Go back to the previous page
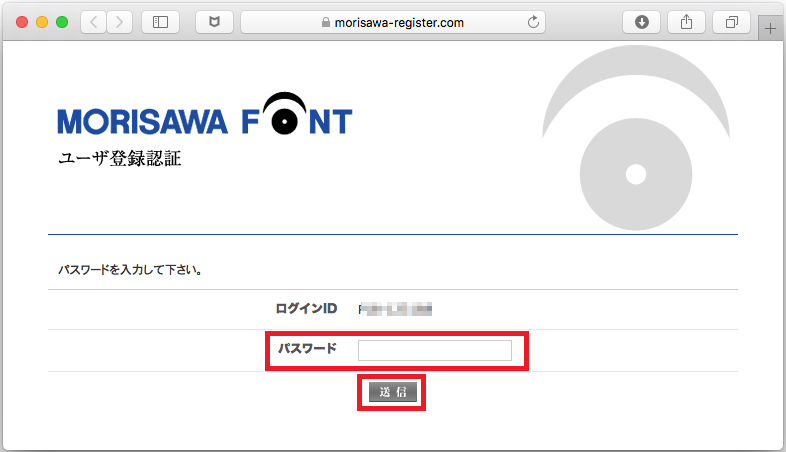Image resolution: width=786 pixels, height=452 pixels. (x=94, y=22)
